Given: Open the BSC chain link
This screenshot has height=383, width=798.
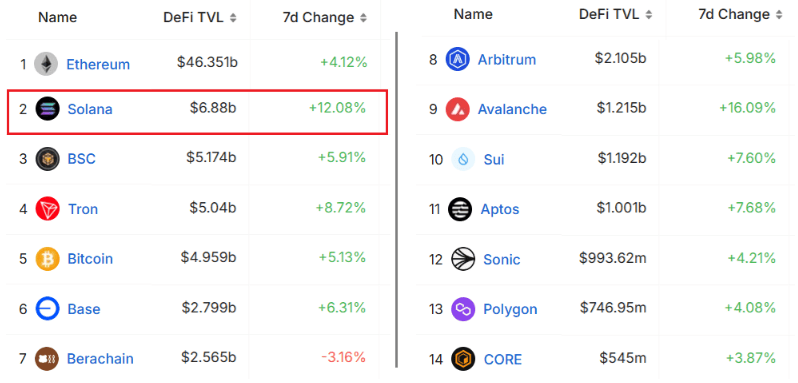Looking at the screenshot, I should pyautogui.click(x=81, y=159).
